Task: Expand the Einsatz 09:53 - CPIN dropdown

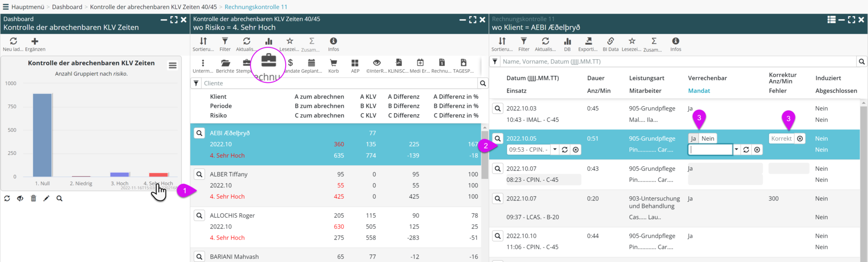Action: (555, 150)
